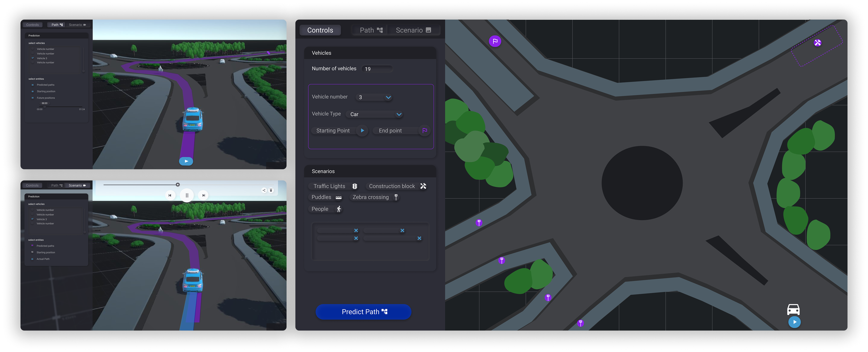Switch to the large Scenario tab
This screenshot has height=352, width=868.
(413, 30)
